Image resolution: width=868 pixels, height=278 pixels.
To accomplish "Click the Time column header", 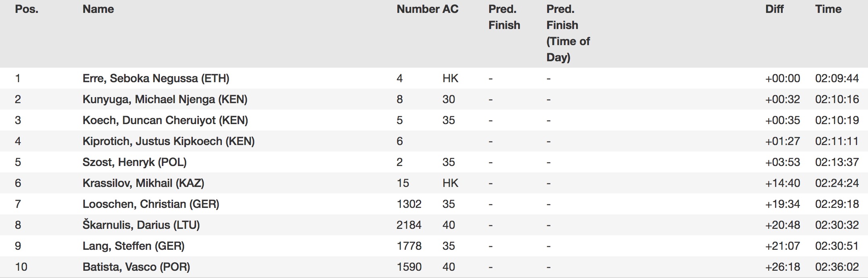I will pyautogui.click(x=828, y=9).
